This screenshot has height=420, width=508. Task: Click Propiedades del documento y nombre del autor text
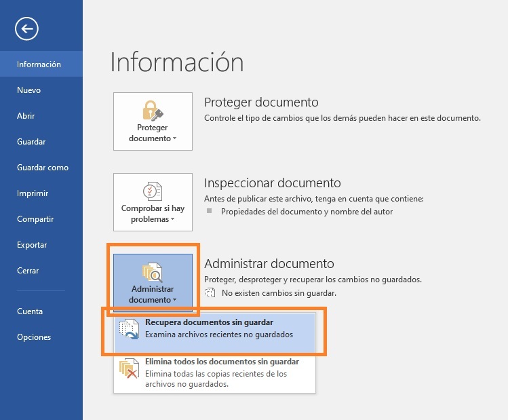(x=307, y=212)
